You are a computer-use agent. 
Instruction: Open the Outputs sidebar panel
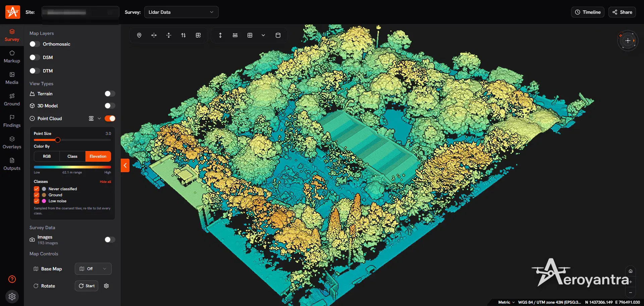tap(12, 164)
